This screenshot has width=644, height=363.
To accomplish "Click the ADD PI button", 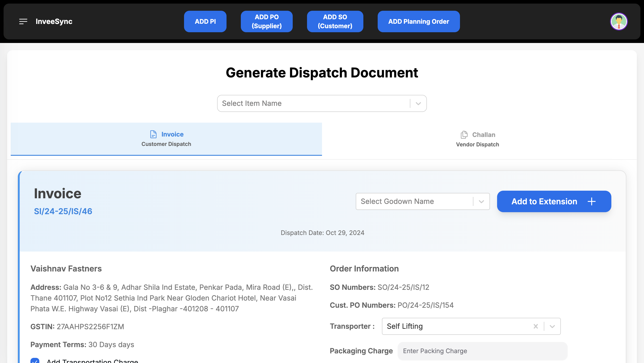I will [205, 21].
